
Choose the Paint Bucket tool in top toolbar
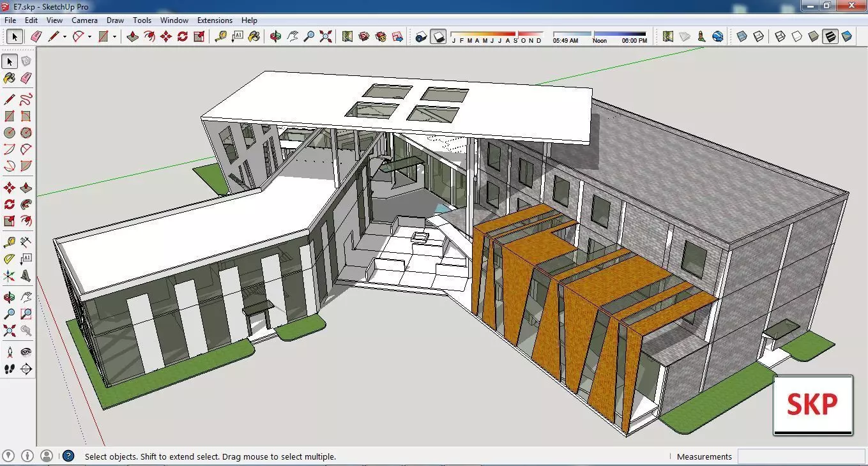pos(254,36)
